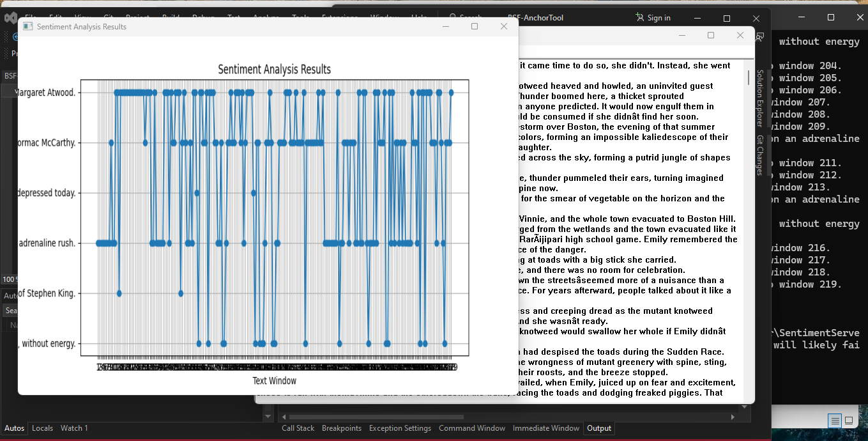Open the Call Stack tab
868x441 pixels.
click(x=298, y=428)
